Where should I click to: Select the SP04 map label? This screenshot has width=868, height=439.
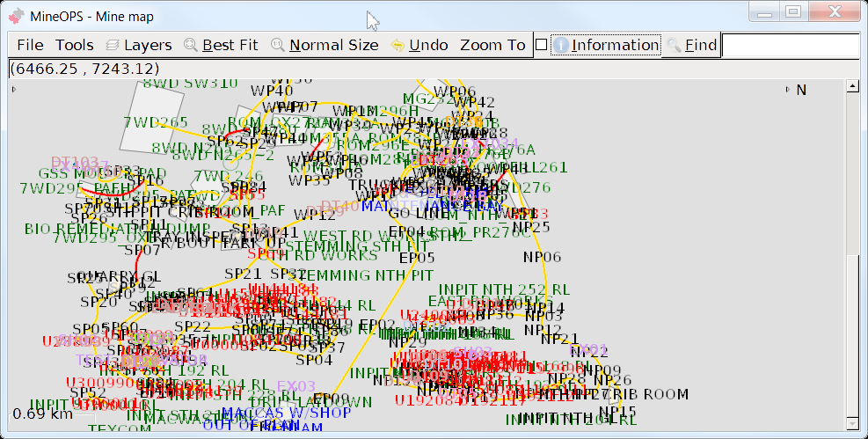(315, 360)
